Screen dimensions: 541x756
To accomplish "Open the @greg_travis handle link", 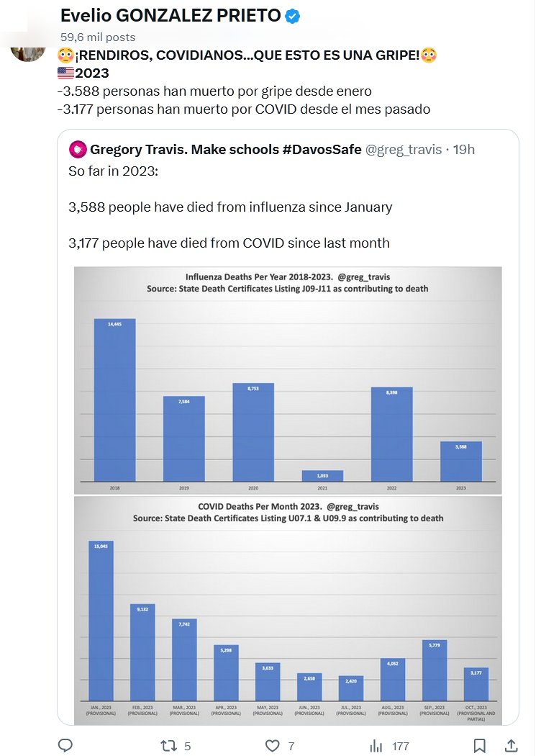I will point(402,150).
